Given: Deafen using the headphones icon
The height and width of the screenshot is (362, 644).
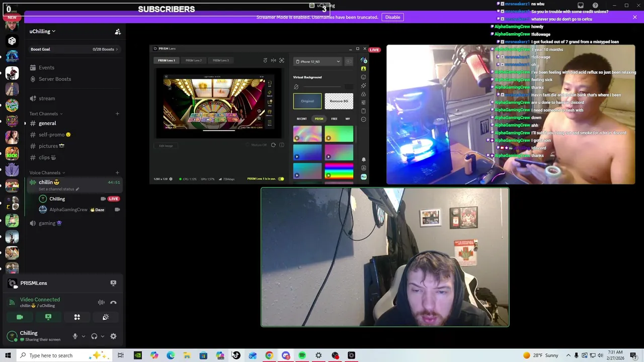Looking at the screenshot, I should click(x=94, y=336).
